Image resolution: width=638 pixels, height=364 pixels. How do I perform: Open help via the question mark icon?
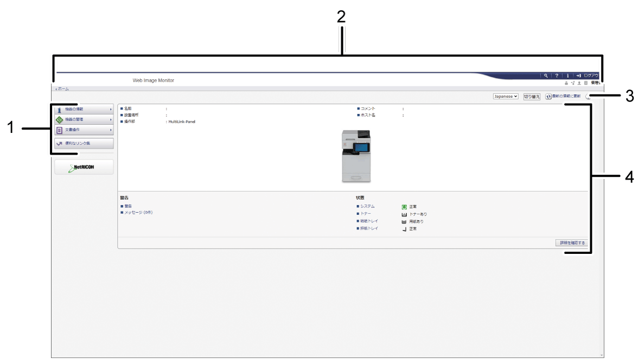[557, 75]
